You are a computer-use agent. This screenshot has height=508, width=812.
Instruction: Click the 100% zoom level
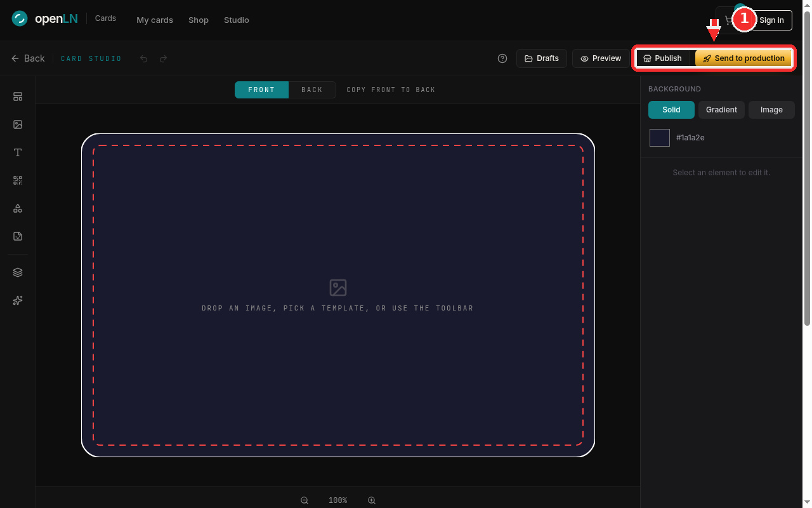pyautogui.click(x=338, y=500)
